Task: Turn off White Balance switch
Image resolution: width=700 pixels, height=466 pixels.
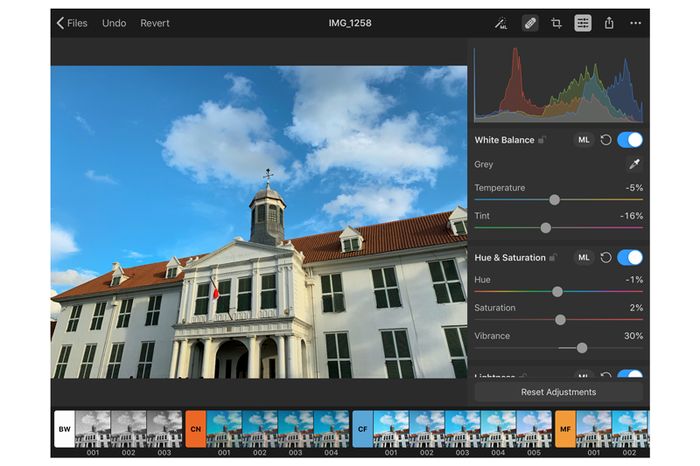Action: (630, 140)
